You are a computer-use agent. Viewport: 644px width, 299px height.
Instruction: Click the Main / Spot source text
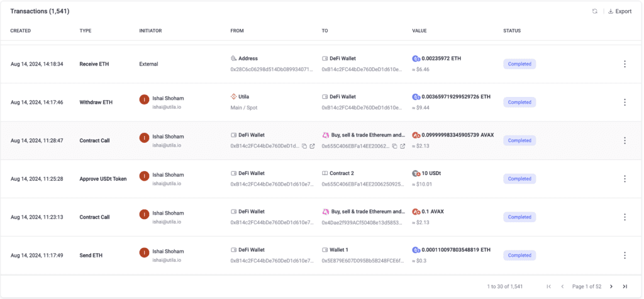[244, 108]
